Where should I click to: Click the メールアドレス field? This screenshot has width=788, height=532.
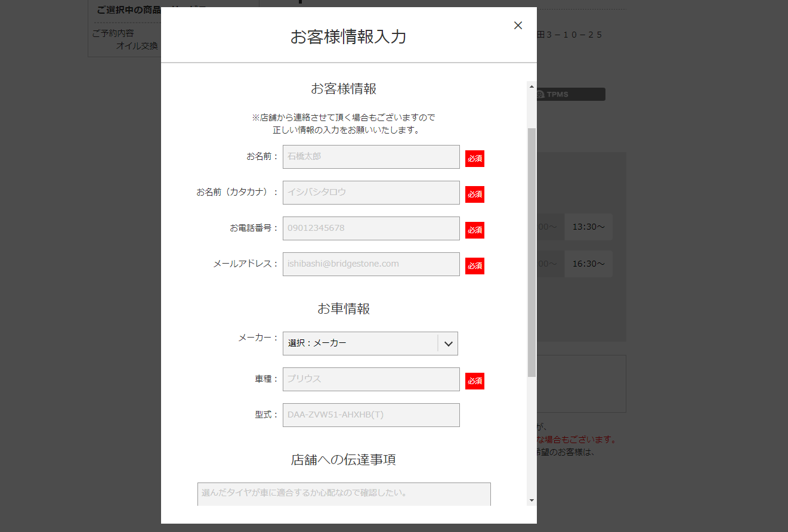click(371, 264)
